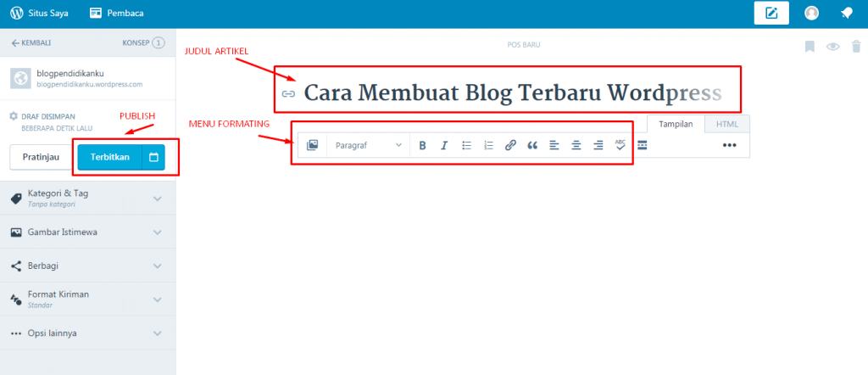Toggle blockquote formatting
The height and width of the screenshot is (375, 868).
click(x=532, y=145)
